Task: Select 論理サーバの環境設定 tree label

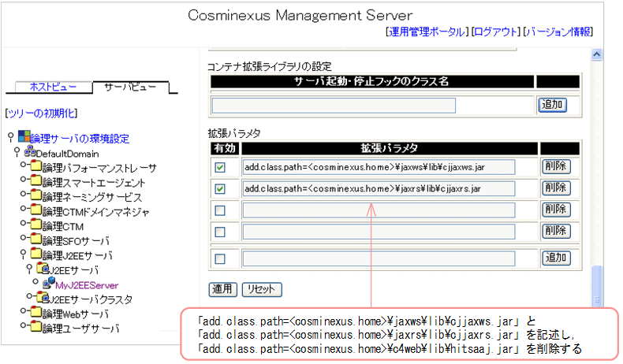Action: [x=80, y=139]
